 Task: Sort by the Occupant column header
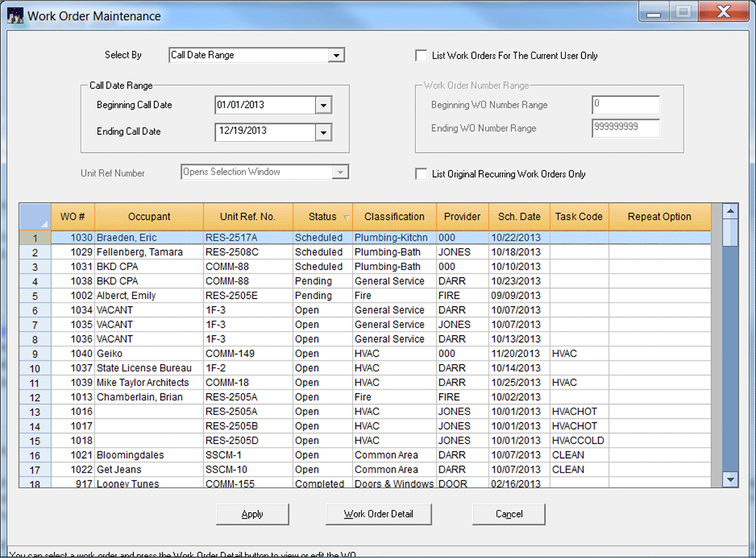click(149, 217)
